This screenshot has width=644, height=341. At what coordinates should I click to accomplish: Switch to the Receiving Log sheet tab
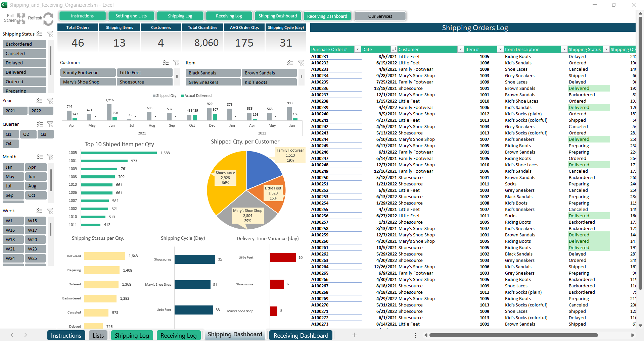(178, 336)
